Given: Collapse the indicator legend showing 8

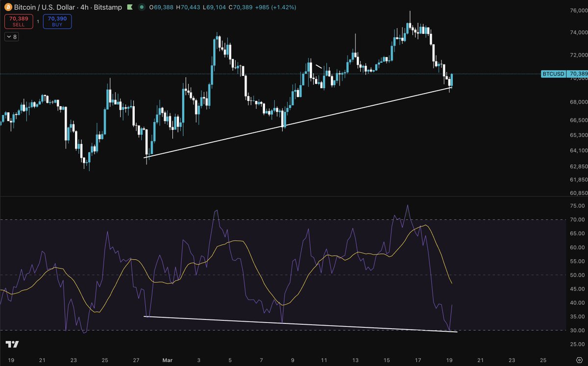Looking at the screenshot, I should coord(12,37).
